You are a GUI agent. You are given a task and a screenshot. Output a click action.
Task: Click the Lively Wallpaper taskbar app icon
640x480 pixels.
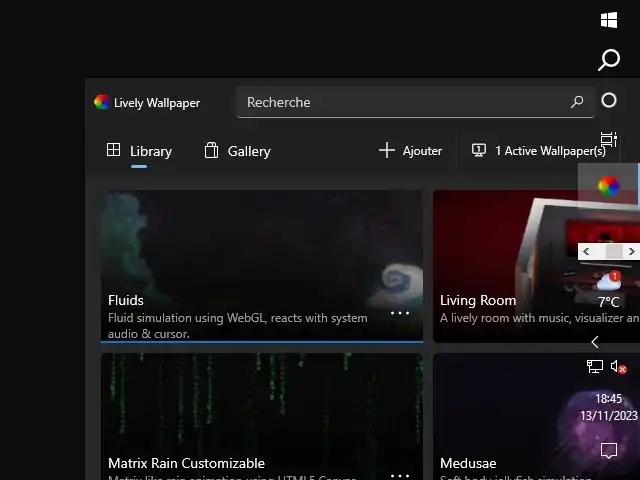[609, 186]
